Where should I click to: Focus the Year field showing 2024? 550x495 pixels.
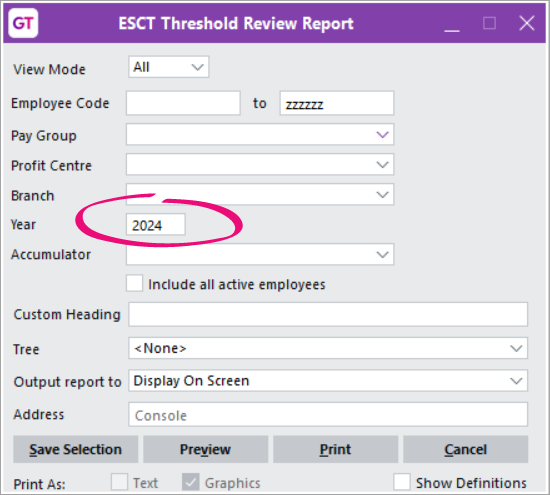point(156,225)
